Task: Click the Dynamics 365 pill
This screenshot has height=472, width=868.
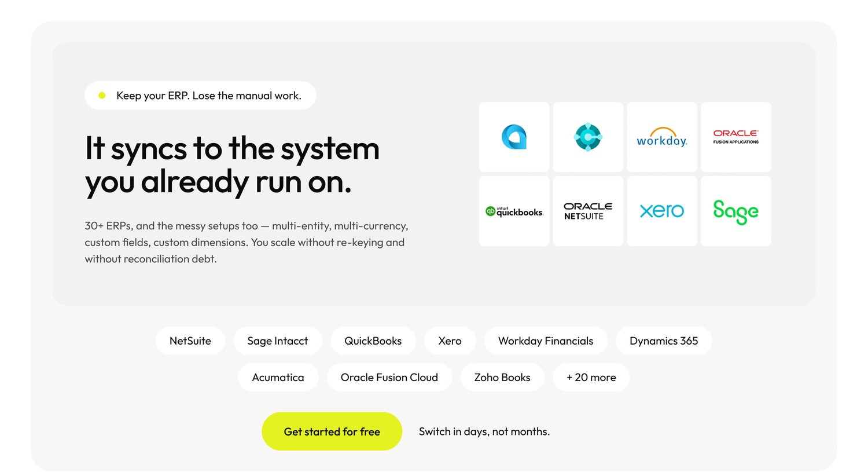Action: [664, 341]
